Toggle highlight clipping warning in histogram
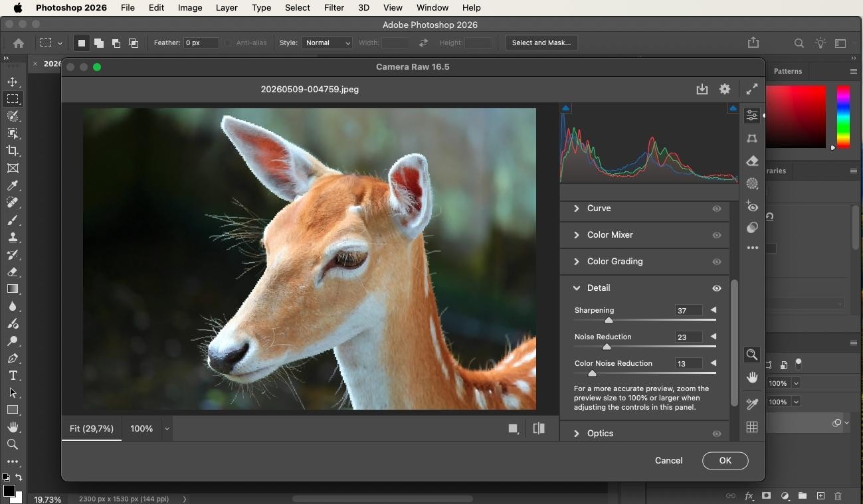The width and height of the screenshot is (863, 504). coord(733,108)
